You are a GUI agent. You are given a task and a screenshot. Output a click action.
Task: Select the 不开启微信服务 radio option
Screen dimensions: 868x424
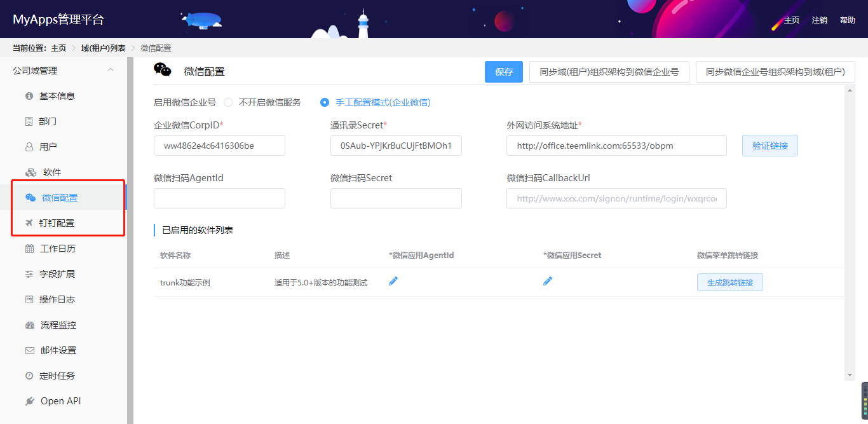pyautogui.click(x=227, y=102)
